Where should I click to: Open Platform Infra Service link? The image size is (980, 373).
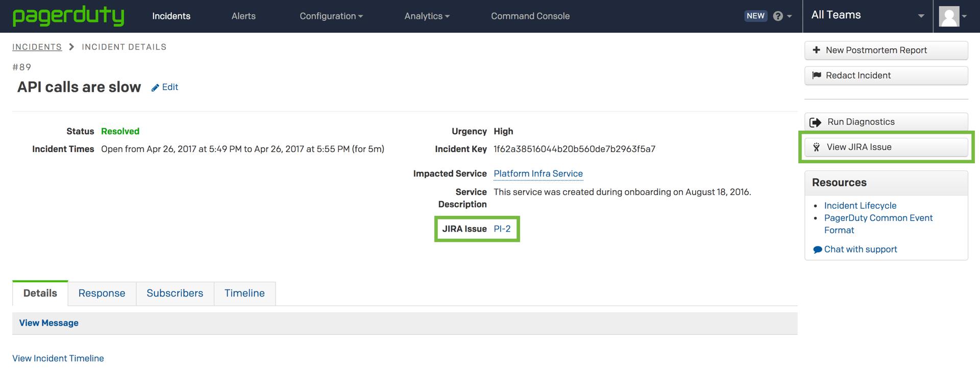coord(538,173)
